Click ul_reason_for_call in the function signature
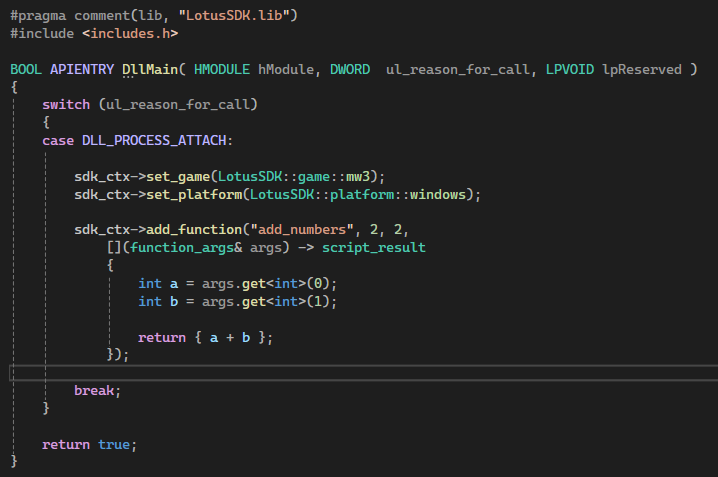Viewport: 718px width, 477px height. 457,70
